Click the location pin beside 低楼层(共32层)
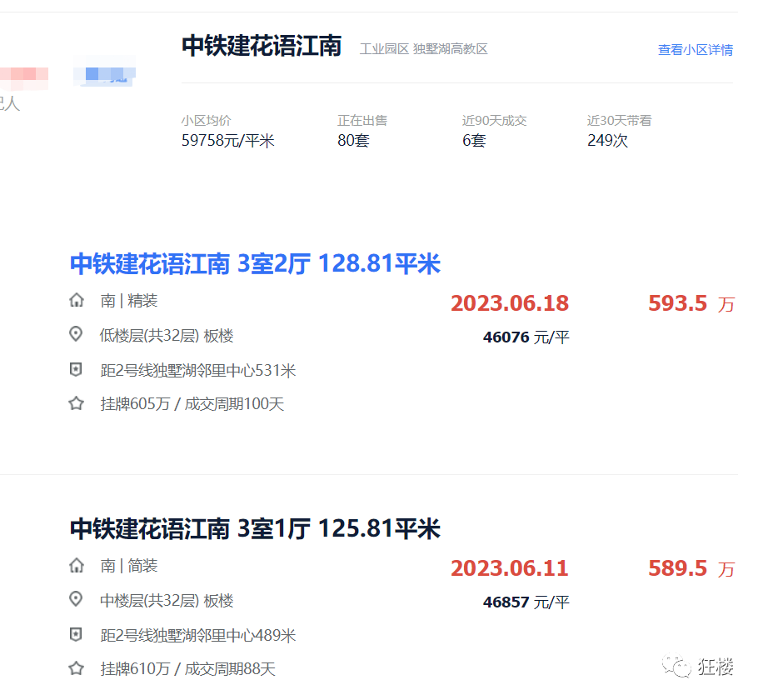Viewport: 758px width, 700px height. [76, 334]
